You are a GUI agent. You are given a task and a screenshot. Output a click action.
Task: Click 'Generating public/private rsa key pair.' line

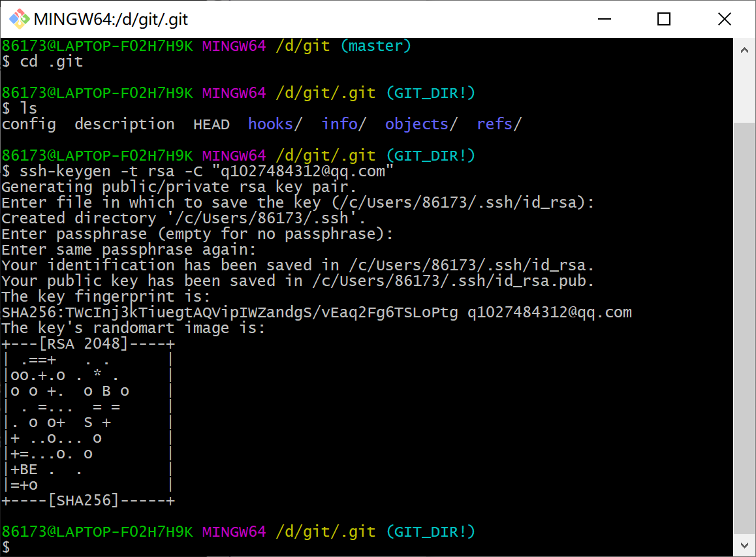tap(179, 187)
